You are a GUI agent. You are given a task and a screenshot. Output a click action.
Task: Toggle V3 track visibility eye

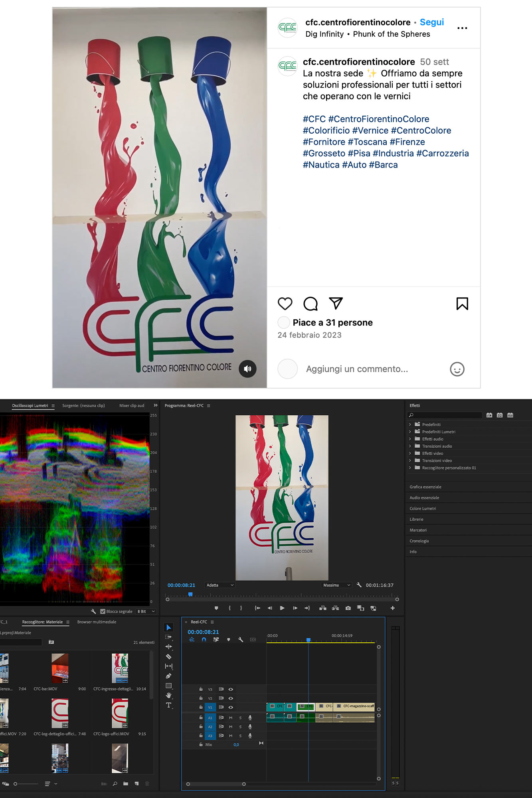click(x=231, y=689)
